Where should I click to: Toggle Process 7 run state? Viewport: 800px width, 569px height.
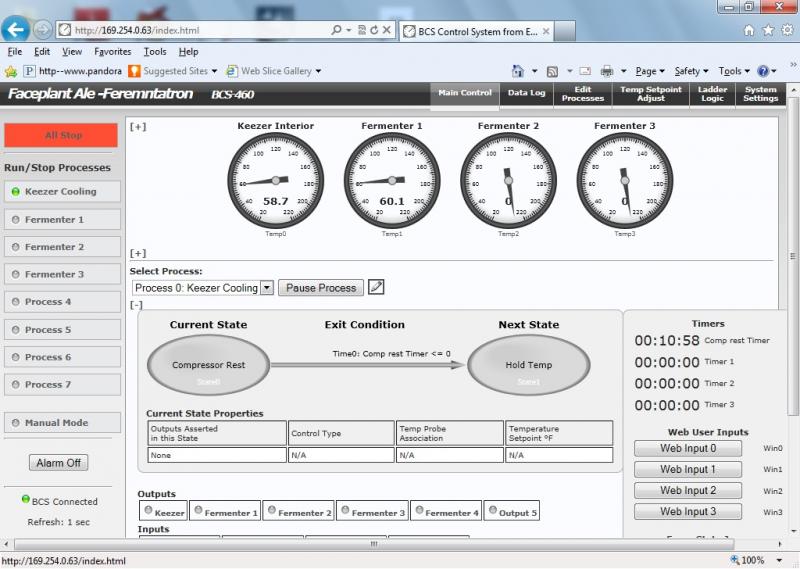tap(62, 385)
